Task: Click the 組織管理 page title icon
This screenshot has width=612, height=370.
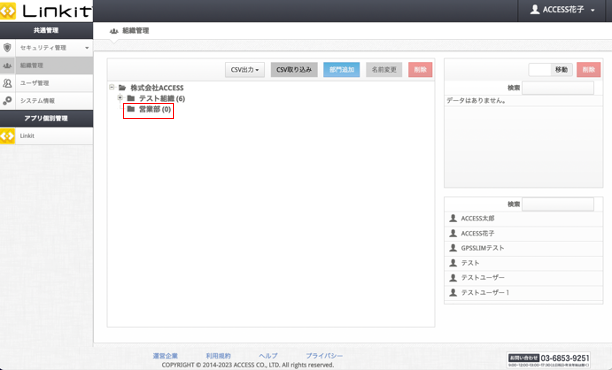Action: tap(114, 31)
